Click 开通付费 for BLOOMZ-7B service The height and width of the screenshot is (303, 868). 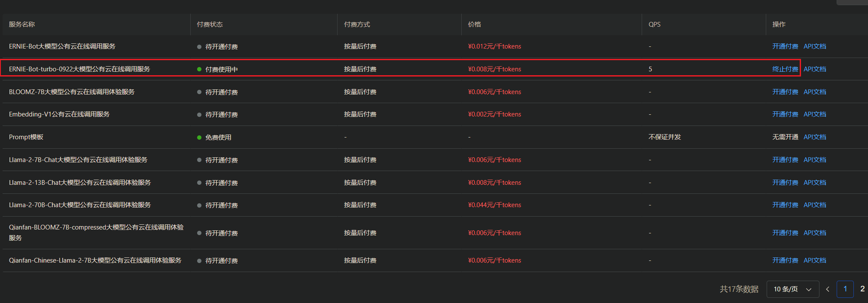click(x=785, y=92)
